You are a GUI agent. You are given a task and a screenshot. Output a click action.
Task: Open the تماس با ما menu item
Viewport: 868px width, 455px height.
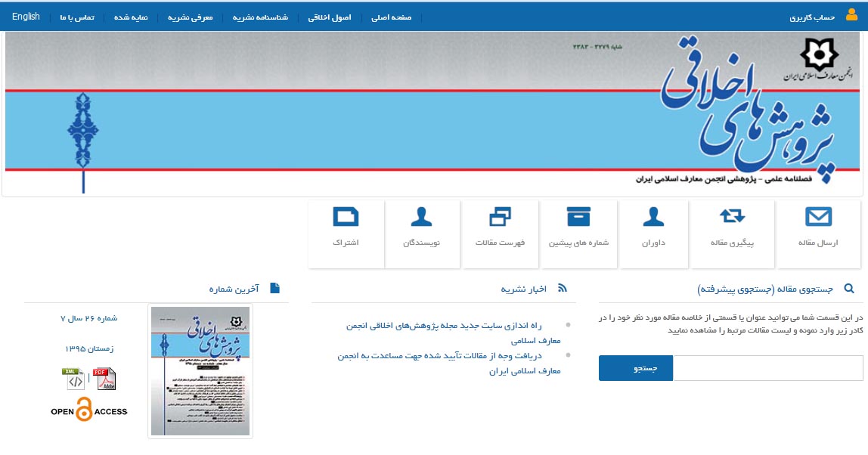(x=77, y=17)
